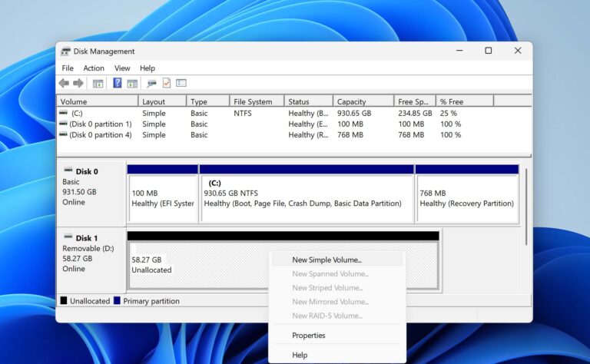Click the Disk 0 Basic 931.50 GB header
Screen dimensions: 590x364
(91, 194)
